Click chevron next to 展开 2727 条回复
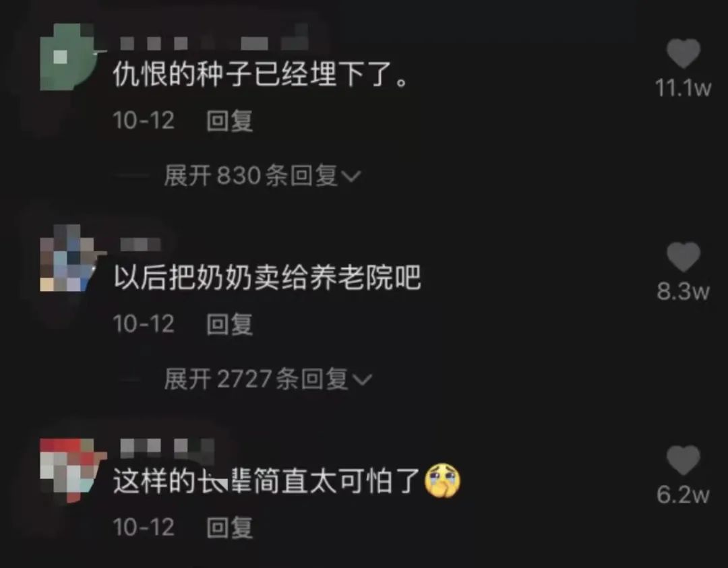The height and width of the screenshot is (568, 728). pyautogui.click(x=362, y=379)
